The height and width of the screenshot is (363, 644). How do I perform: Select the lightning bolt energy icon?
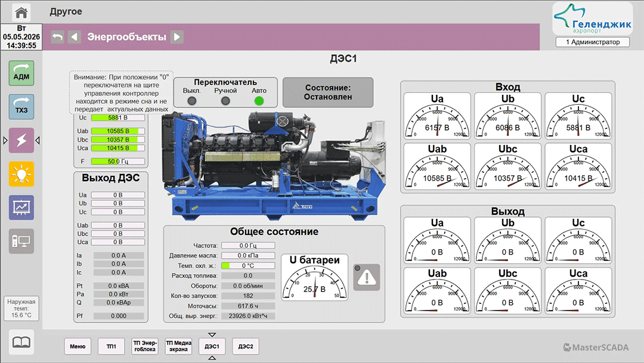[x=21, y=141]
